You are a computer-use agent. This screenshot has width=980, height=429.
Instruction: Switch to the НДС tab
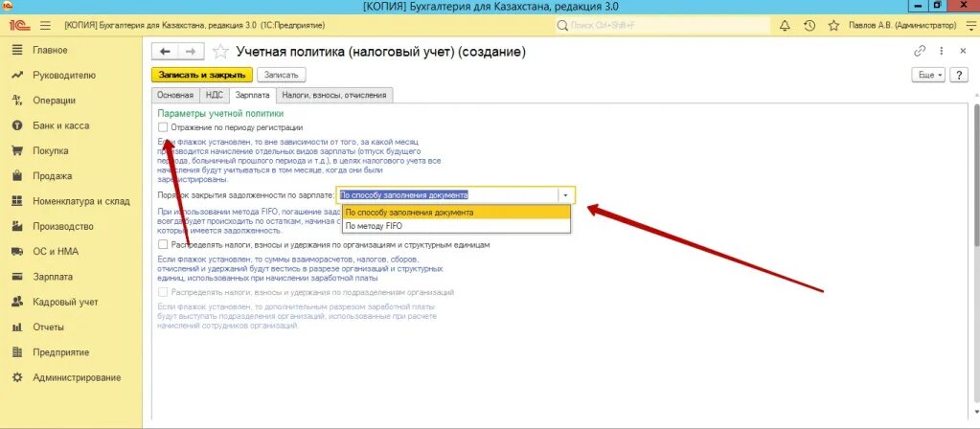click(214, 95)
